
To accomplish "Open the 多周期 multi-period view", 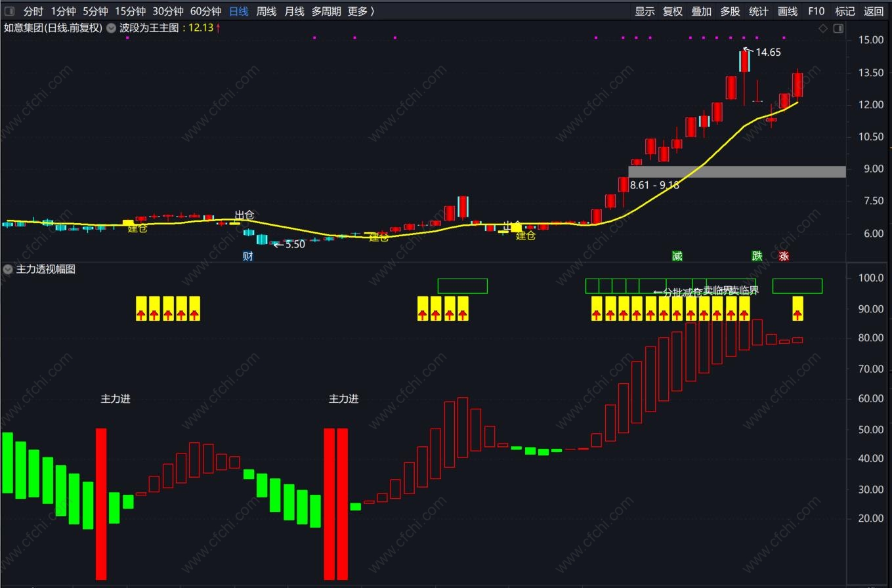I will tap(326, 11).
